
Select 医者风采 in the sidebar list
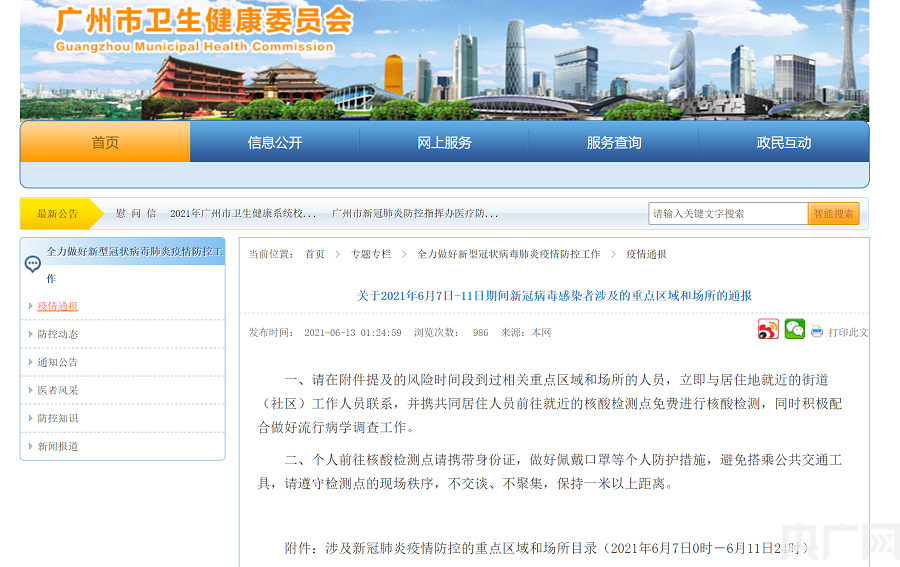click(58, 390)
